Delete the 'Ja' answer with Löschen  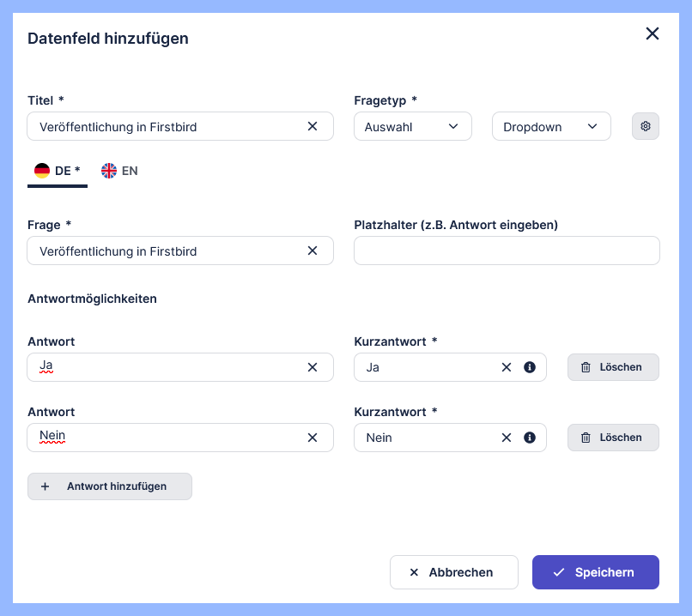click(x=613, y=367)
